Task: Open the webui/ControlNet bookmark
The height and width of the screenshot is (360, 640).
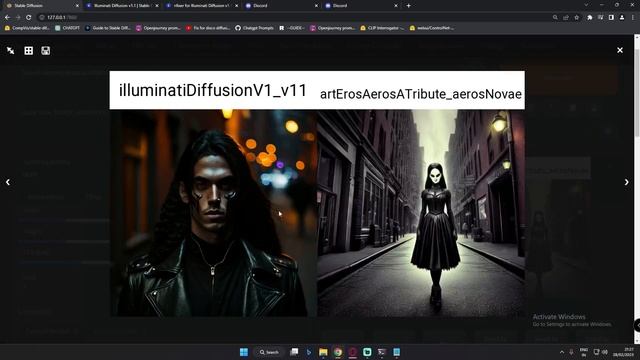Action: [x=431, y=28]
